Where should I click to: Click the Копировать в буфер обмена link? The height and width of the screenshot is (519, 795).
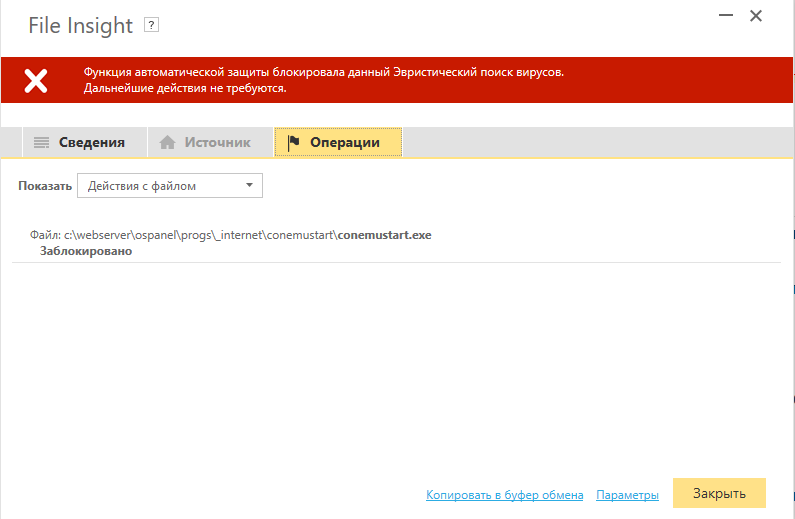pyautogui.click(x=504, y=495)
